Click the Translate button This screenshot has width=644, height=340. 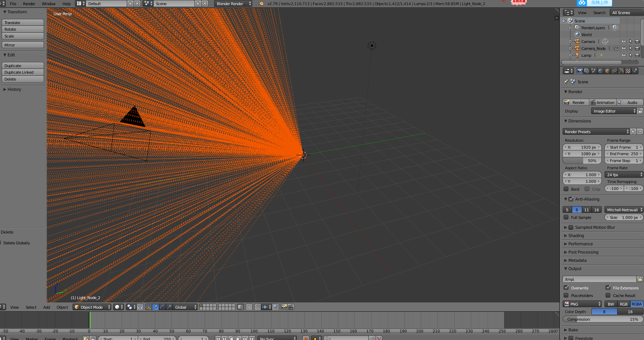(23, 22)
